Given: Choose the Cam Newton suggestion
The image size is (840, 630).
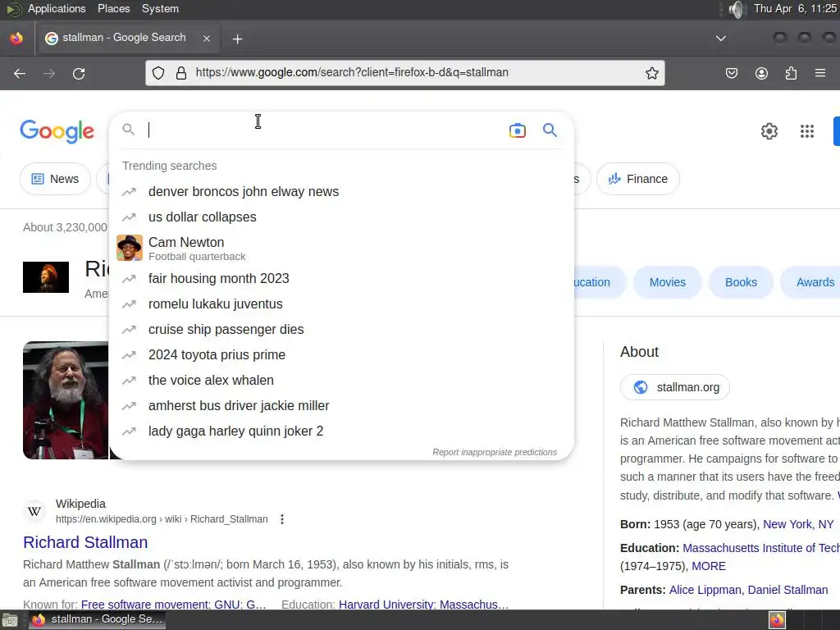Looking at the screenshot, I should pos(341,248).
